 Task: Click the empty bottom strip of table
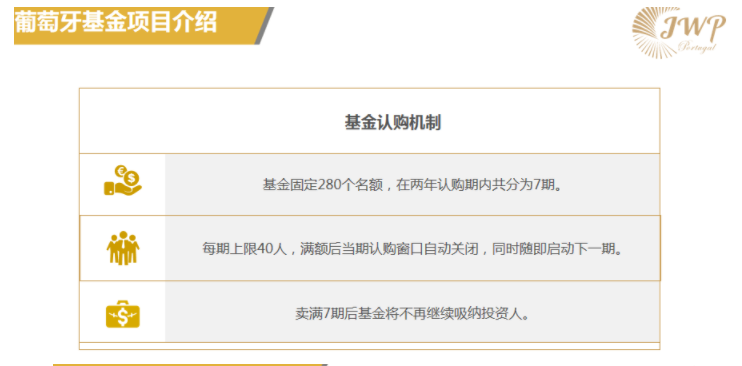[x=369, y=346]
